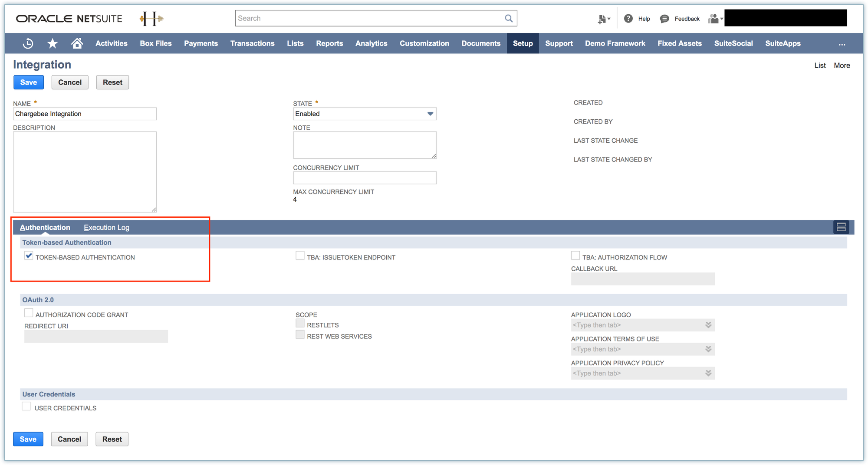The height and width of the screenshot is (465, 868).
Task: Open the Documents menu
Action: (481, 43)
